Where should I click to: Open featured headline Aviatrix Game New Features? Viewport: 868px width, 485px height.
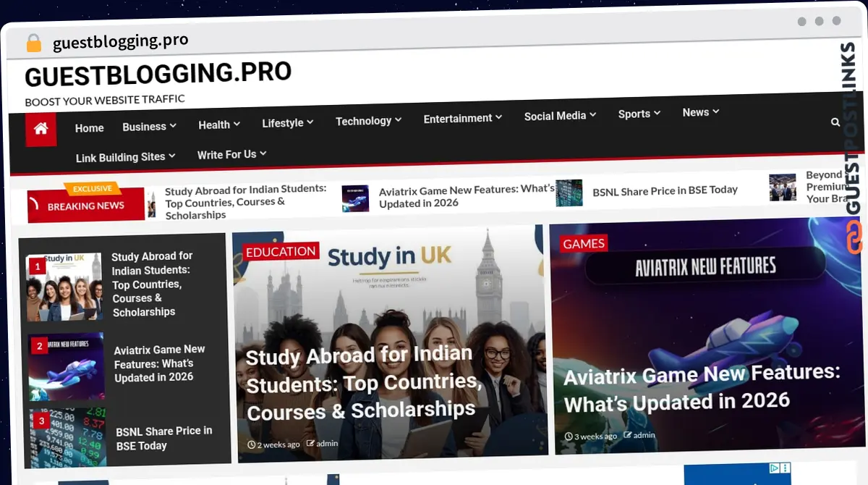coord(702,387)
